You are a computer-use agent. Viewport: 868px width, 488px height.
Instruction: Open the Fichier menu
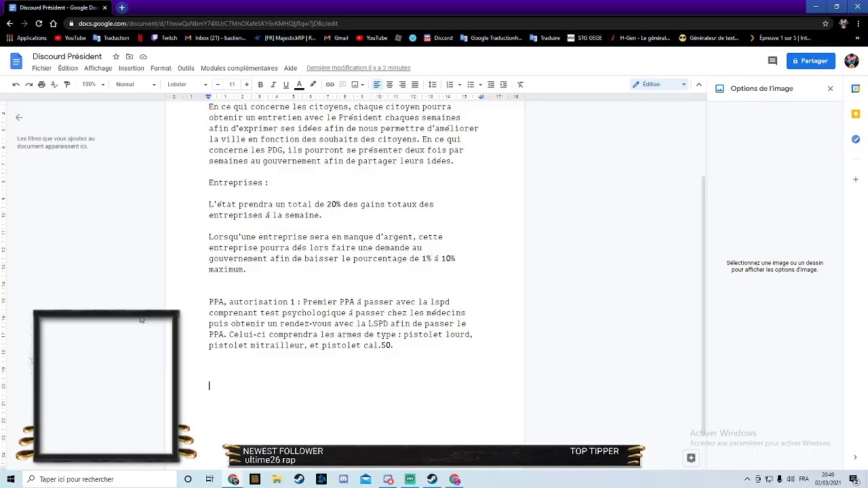41,68
